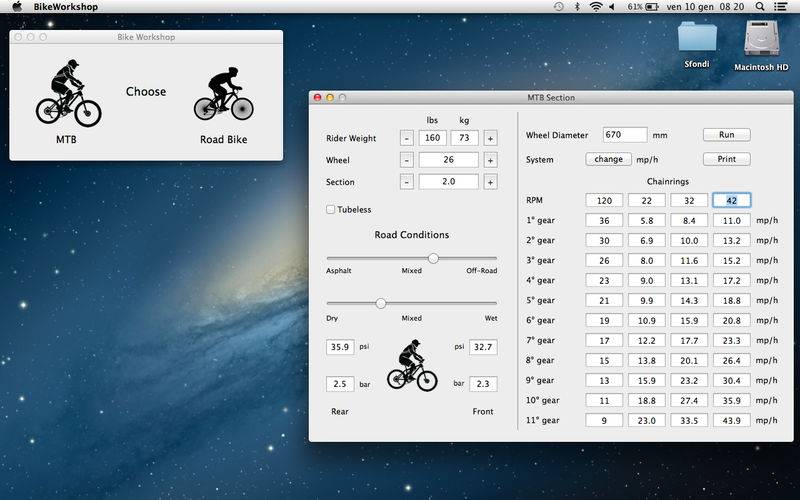Click the chainring field showing 22

coord(646,201)
